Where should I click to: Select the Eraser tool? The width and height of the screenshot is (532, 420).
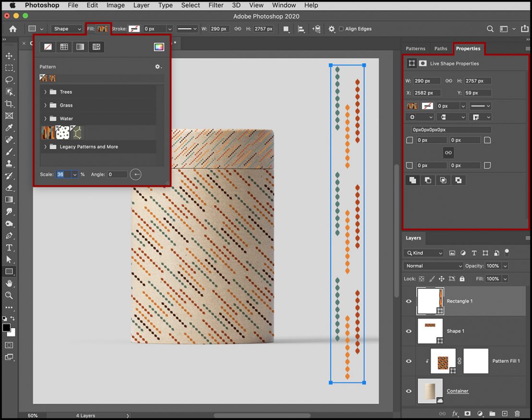[x=9, y=188]
